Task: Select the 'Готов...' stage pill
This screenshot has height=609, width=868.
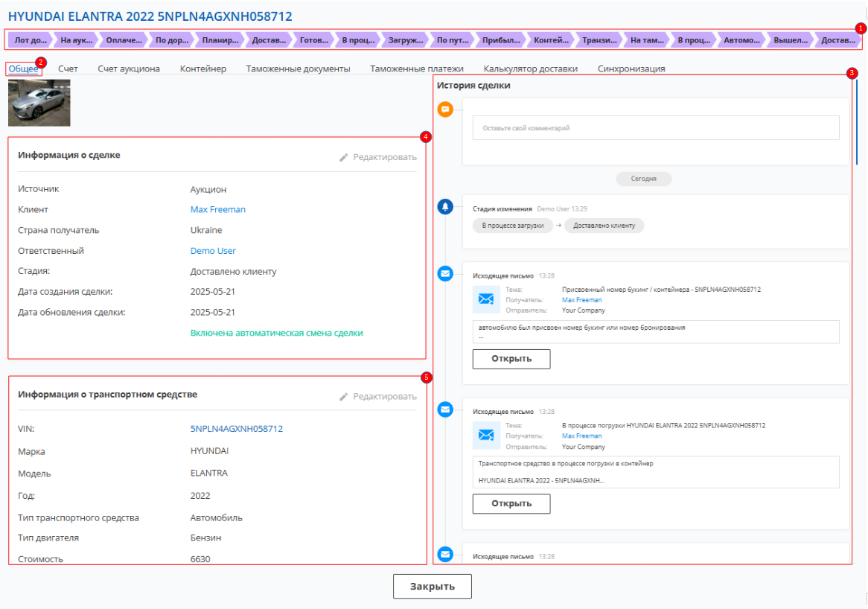Action: 314,40
